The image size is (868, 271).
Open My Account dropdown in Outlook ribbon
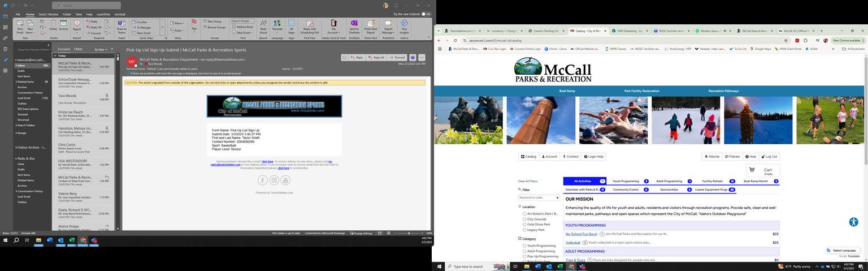click(x=334, y=27)
